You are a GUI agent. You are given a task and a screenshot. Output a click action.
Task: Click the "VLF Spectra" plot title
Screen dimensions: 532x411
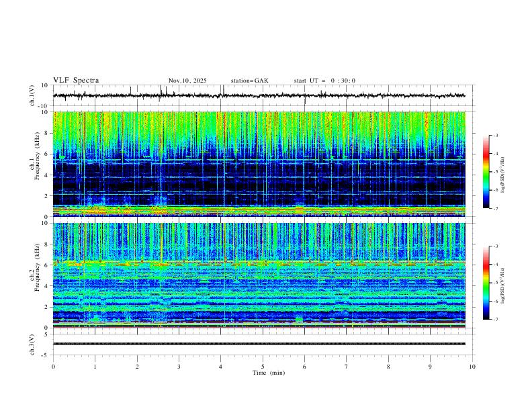coord(76,81)
